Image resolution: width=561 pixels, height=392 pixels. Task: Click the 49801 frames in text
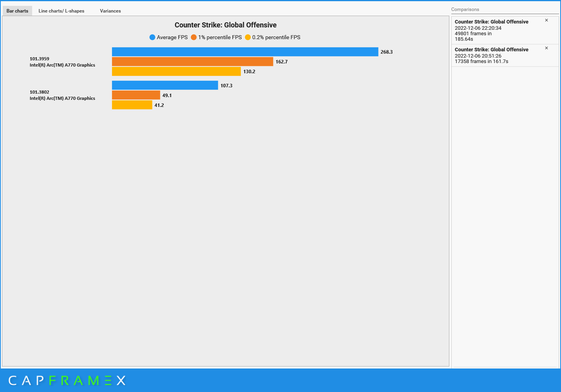coord(473,34)
